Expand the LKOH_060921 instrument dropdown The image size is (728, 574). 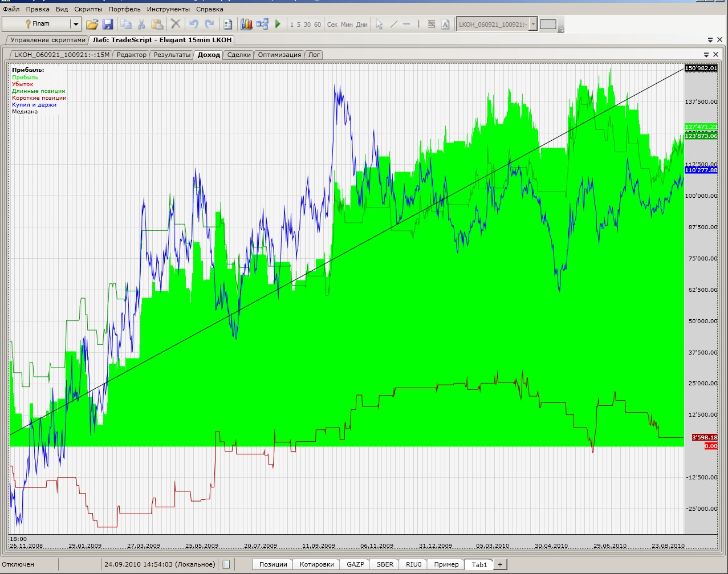tap(533, 24)
